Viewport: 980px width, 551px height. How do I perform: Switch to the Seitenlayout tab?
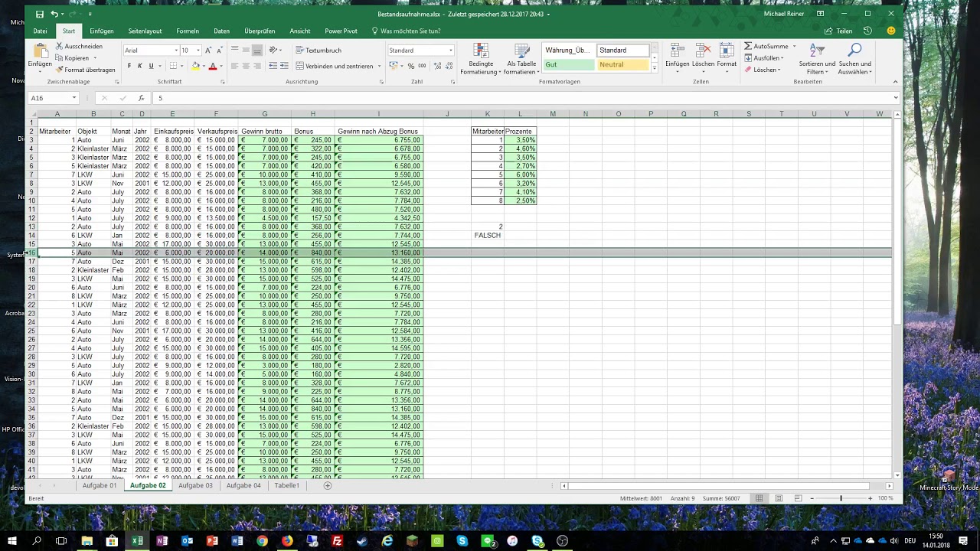(145, 31)
